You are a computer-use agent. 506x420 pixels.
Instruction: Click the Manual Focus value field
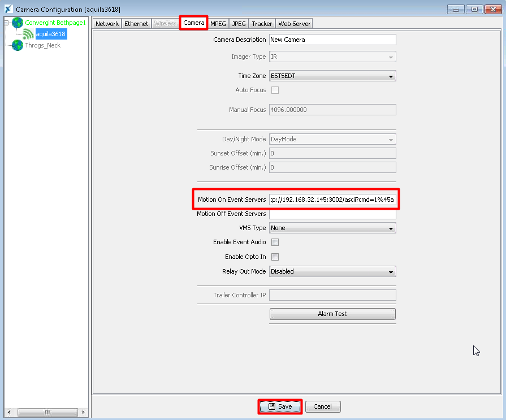pos(332,110)
